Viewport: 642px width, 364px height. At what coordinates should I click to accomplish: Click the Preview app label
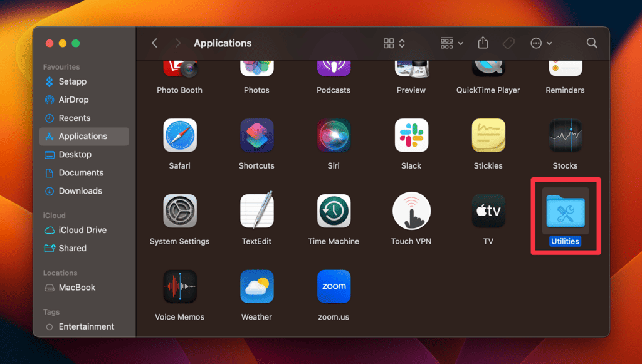click(411, 90)
